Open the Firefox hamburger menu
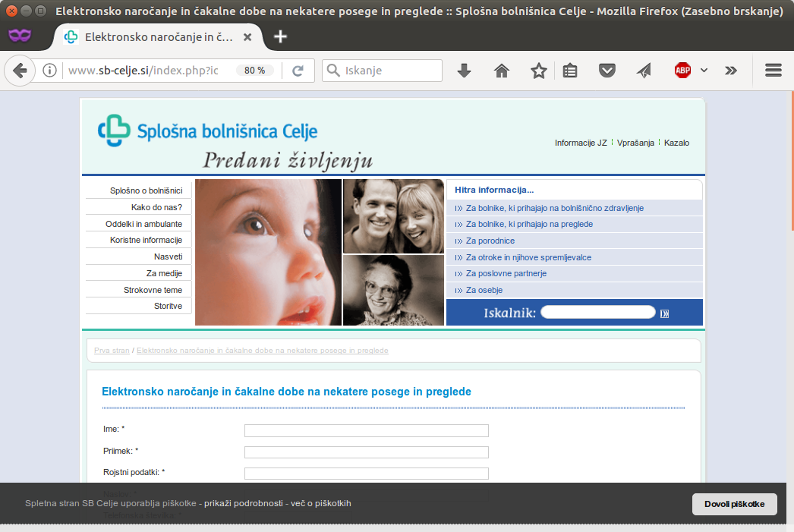Screen dimensions: 794x532 774,71
